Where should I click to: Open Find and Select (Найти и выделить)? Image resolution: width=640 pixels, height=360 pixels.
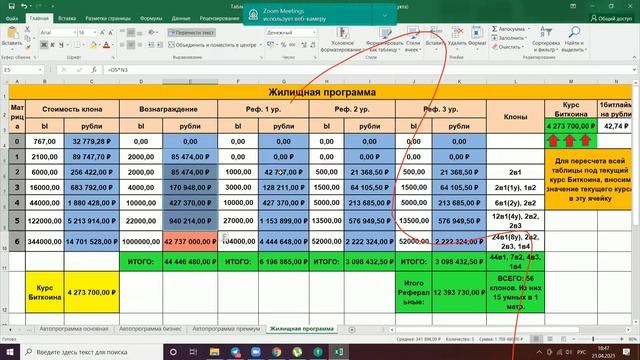pos(574,40)
